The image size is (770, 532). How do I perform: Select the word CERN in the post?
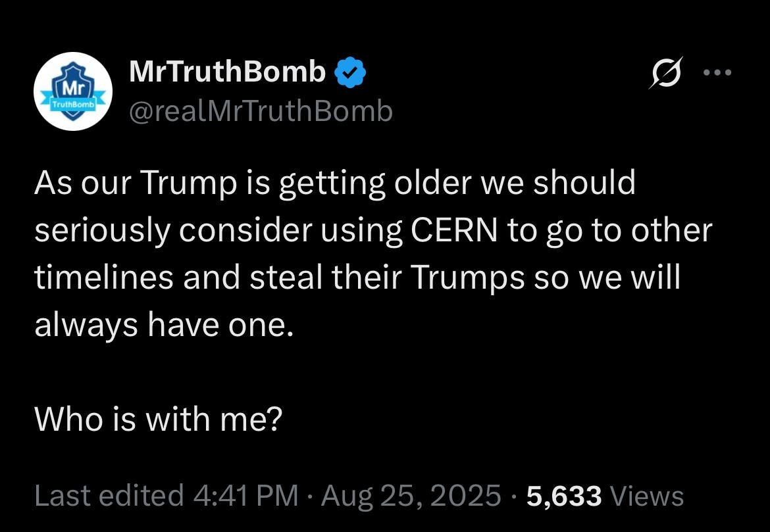pyautogui.click(x=454, y=230)
